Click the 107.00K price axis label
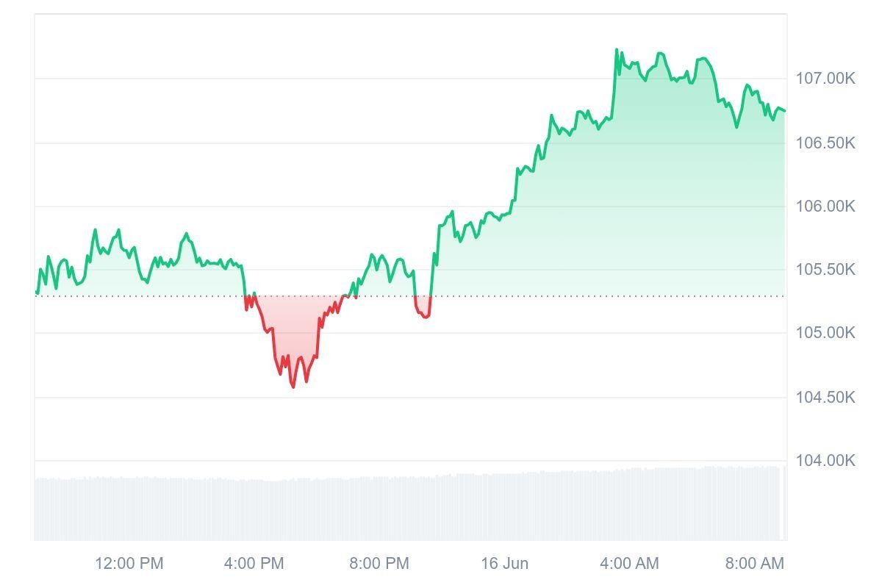 coord(825,79)
